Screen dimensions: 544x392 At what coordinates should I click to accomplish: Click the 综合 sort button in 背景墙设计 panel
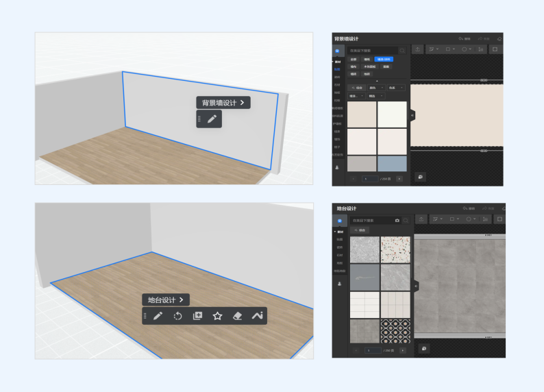click(357, 88)
